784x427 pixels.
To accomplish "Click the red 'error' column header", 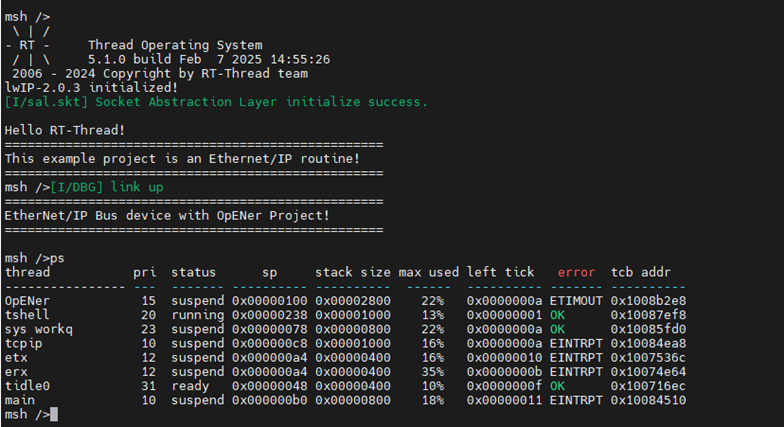I will pyautogui.click(x=576, y=272).
